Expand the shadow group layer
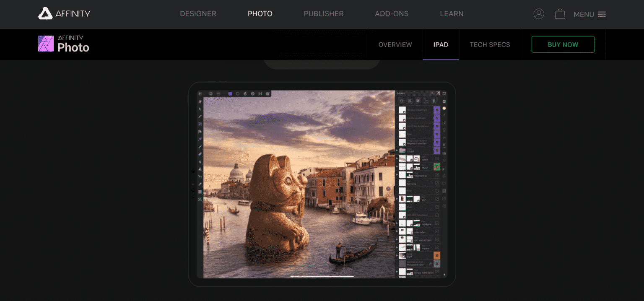 tap(397, 247)
